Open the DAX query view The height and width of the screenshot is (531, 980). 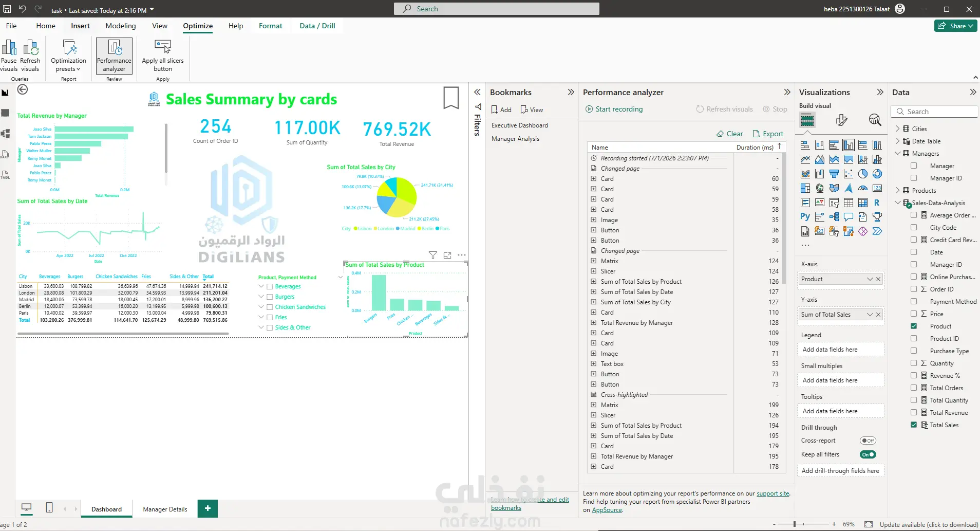pyautogui.click(x=5, y=154)
